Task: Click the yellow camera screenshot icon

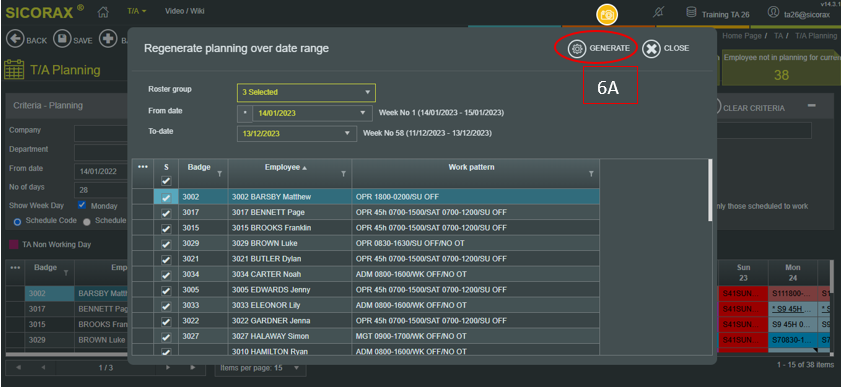Action: click(607, 14)
